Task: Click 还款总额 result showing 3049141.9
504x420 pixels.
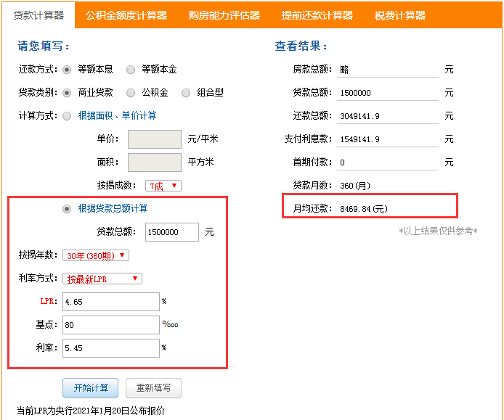Action: [388, 116]
